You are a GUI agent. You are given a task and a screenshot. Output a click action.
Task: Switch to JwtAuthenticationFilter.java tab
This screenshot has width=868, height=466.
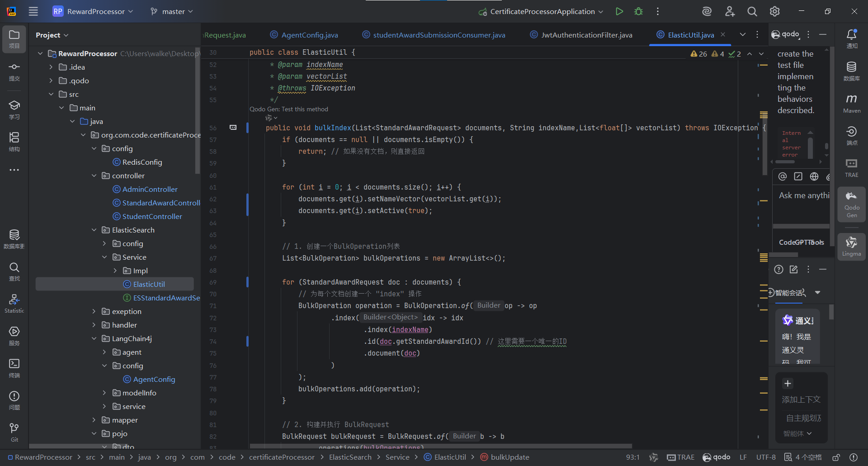(x=581, y=35)
